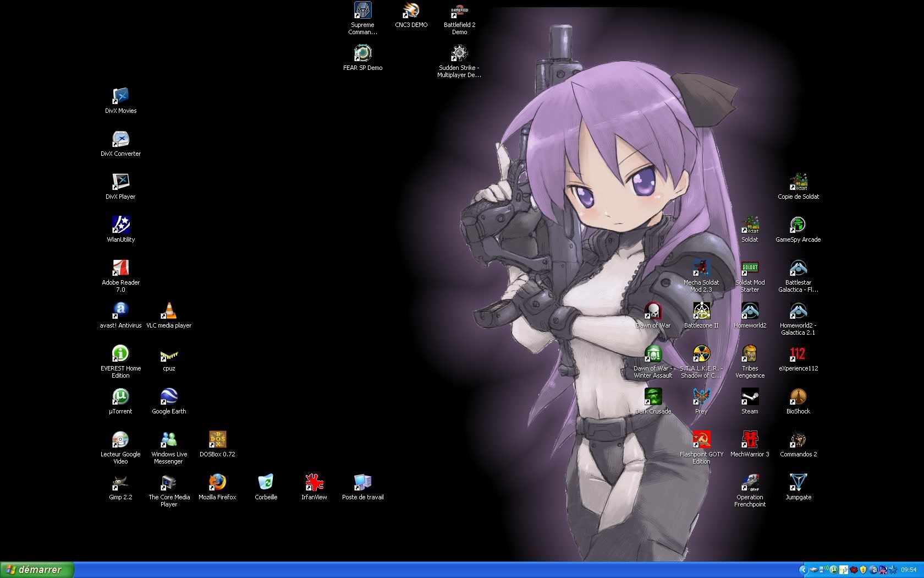Screen dimensions: 924x578
Task: Select the Steam desktop icon
Action: click(750, 396)
